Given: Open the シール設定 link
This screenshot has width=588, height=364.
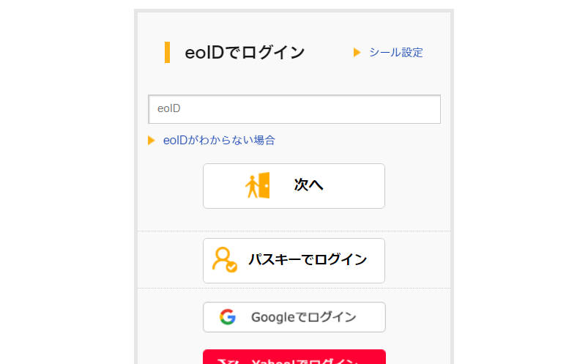Looking at the screenshot, I should pyautogui.click(x=395, y=53).
